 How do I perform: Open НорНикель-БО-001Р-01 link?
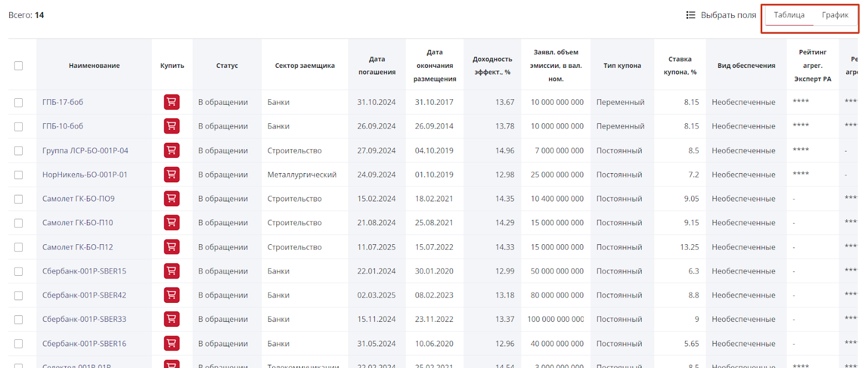pos(85,174)
